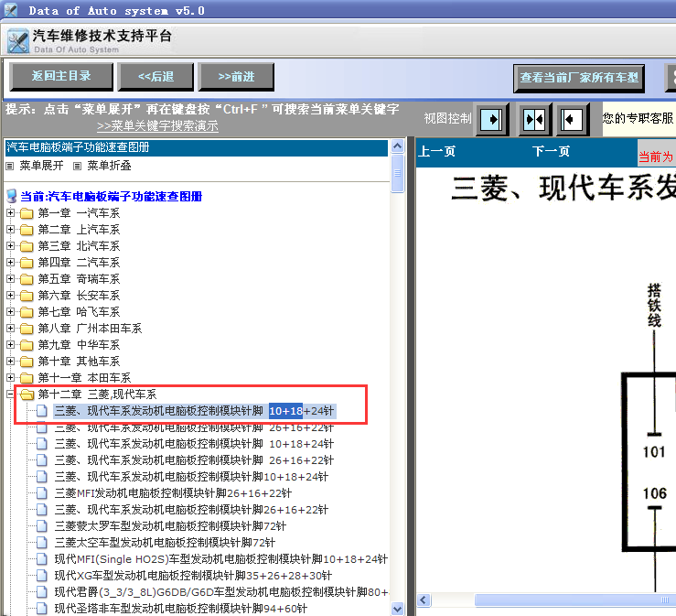
Task: Open 现代XG车型发动机电脑板 35+26+28+30针
Action: pos(193,576)
